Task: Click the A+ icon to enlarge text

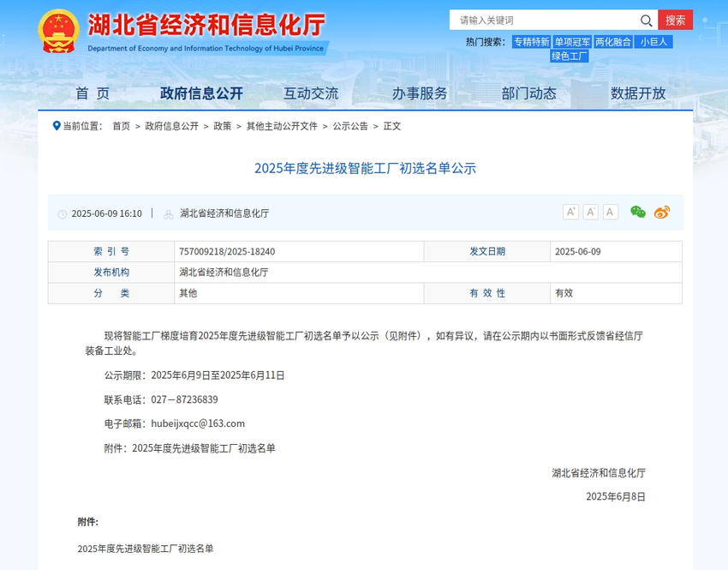Action: click(x=570, y=212)
